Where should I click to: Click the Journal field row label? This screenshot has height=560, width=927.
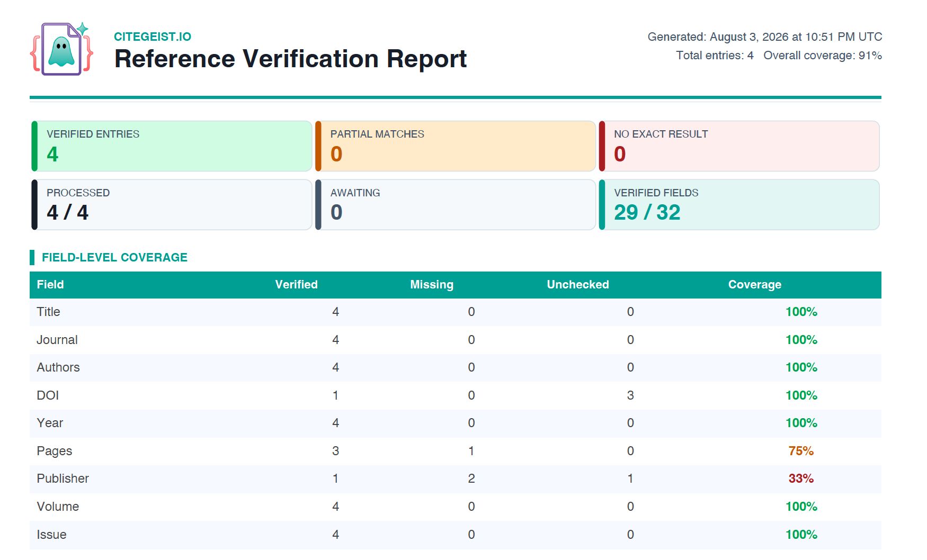click(x=57, y=340)
